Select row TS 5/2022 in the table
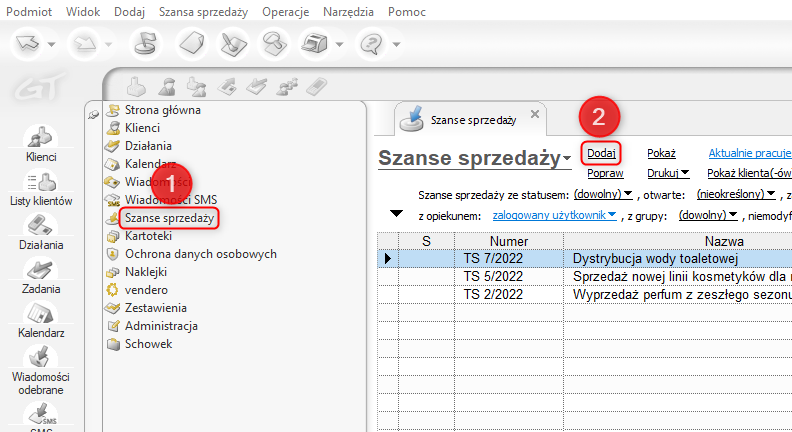This screenshot has width=792, height=432. pyautogui.click(x=585, y=276)
